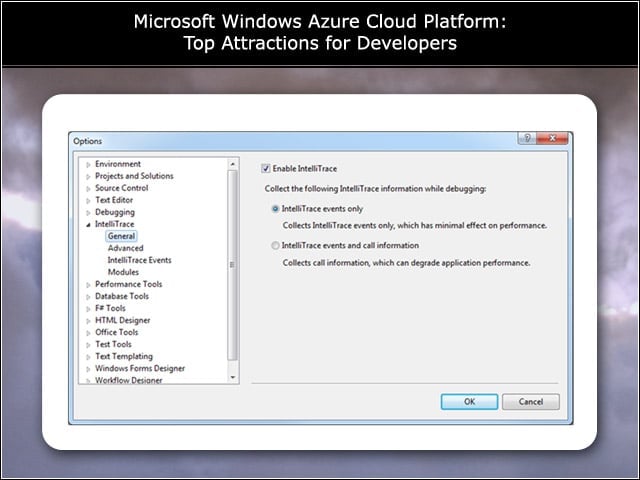The image size is (640, 480).
Task: Select the Text Templating category label
Action: [x=124, y=356]
